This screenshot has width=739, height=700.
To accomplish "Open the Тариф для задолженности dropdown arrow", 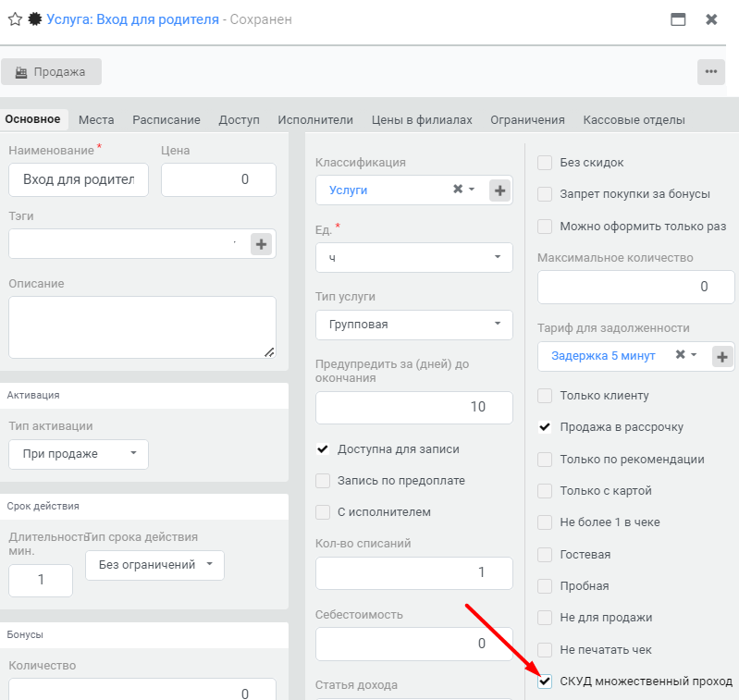I will coord(694,355).
